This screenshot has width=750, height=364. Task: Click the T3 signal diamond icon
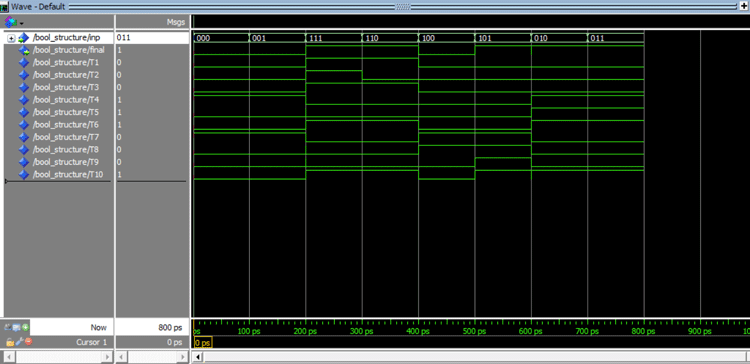pyautogui.click(x=23, y=88)
